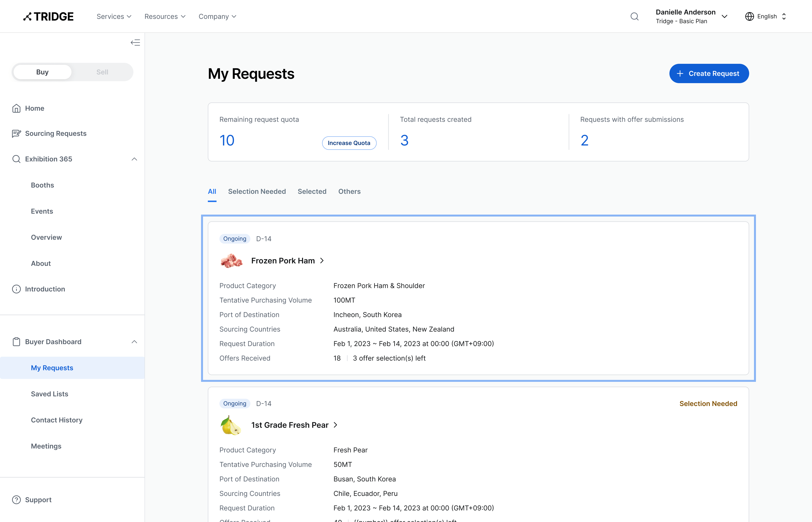Click the Ongoing badge on Frozen Pork Ham
The image size is (812, 522).
click(x=234, y=239)
